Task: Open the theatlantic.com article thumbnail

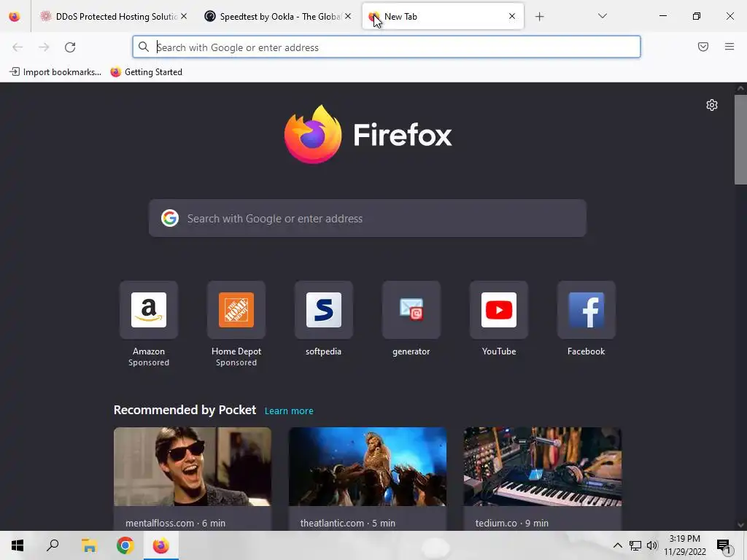Action: click(x=368, y=466)
